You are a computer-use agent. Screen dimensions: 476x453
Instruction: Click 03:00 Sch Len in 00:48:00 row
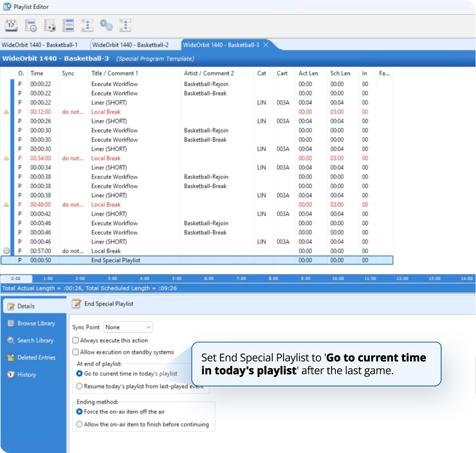click(337, 205)
